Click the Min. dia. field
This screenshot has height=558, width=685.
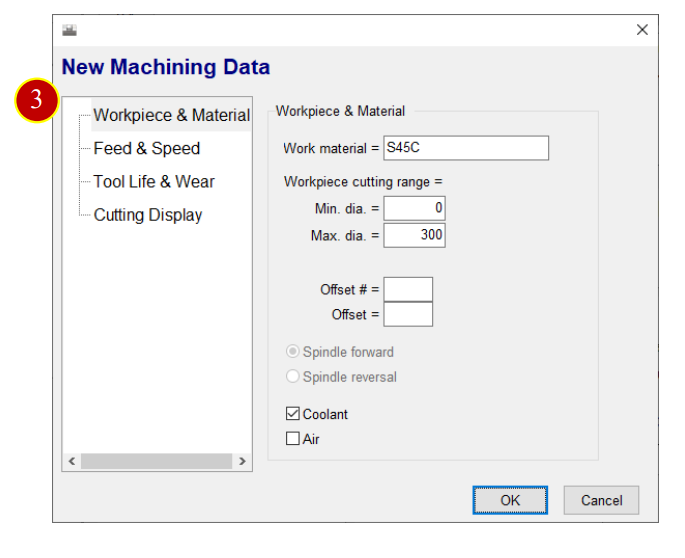pyautogui.click(x=414, y=208)
